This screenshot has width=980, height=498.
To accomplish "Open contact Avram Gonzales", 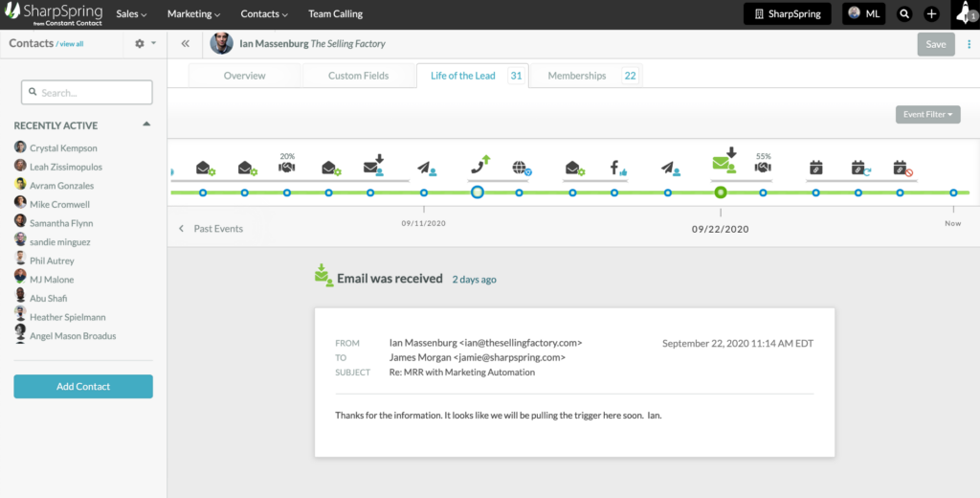I will coord(61,186).
